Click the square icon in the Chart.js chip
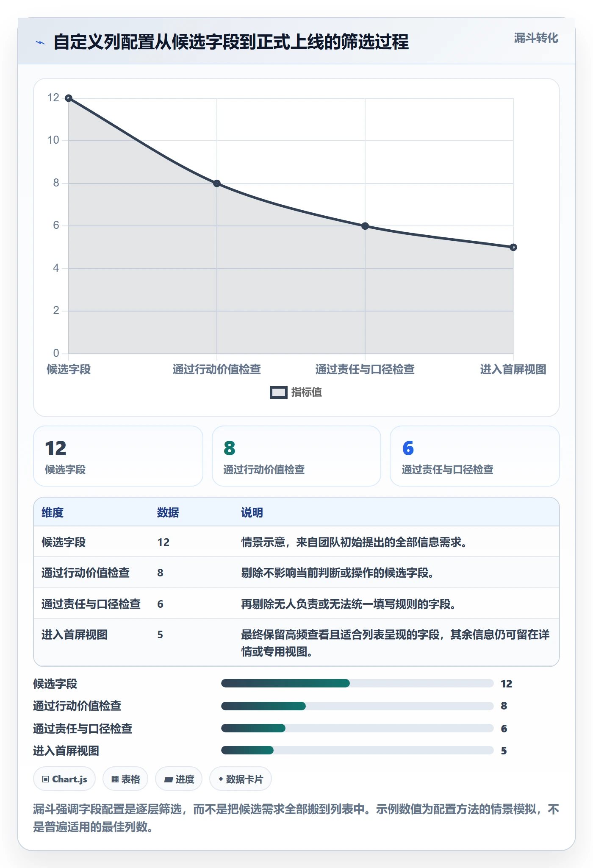This screenshot has width=593, height=868. 46,779
